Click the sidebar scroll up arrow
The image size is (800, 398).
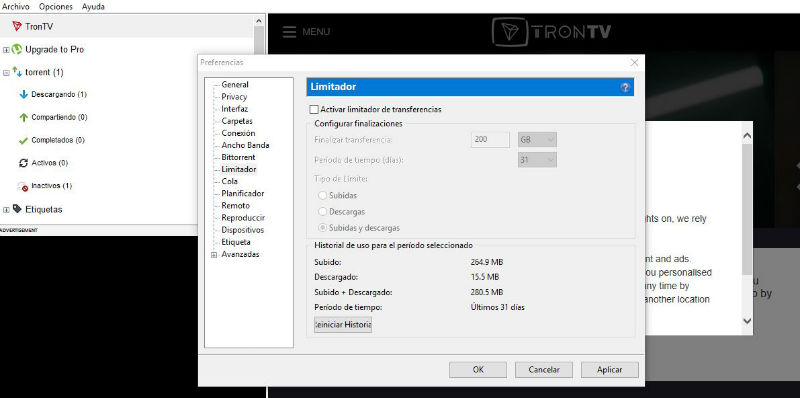point(258,21)
